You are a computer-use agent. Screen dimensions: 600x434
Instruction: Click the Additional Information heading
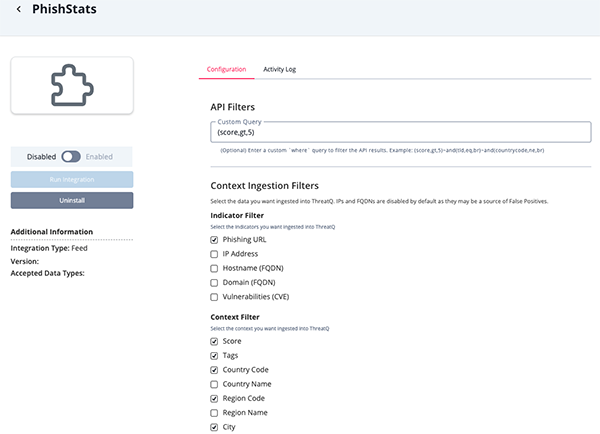pos(52,232)
